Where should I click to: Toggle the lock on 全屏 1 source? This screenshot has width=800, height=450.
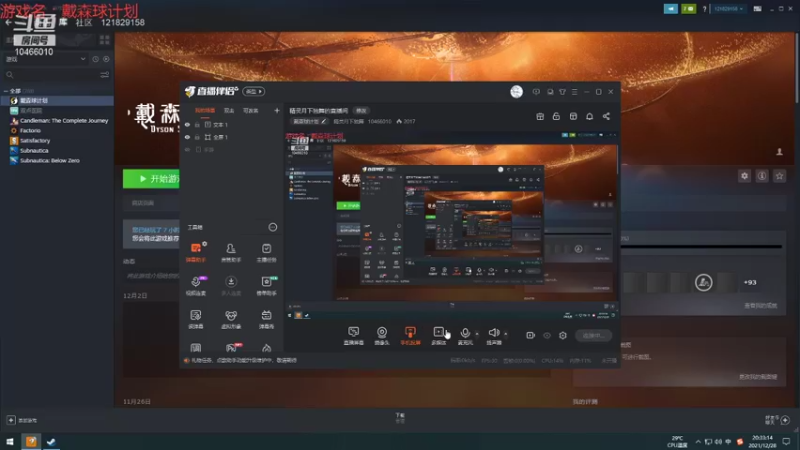[197, 137]
